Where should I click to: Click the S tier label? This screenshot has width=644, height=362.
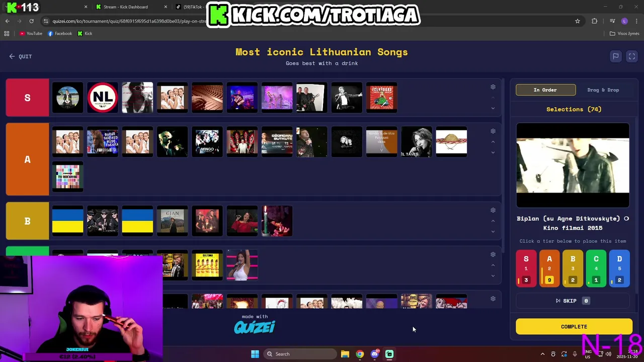[28, 98]
